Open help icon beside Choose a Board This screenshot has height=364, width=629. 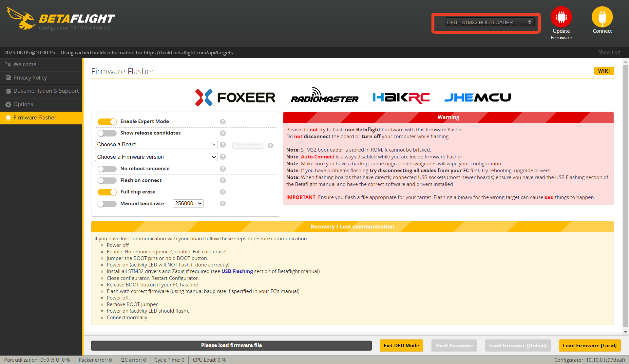point(223,145)
